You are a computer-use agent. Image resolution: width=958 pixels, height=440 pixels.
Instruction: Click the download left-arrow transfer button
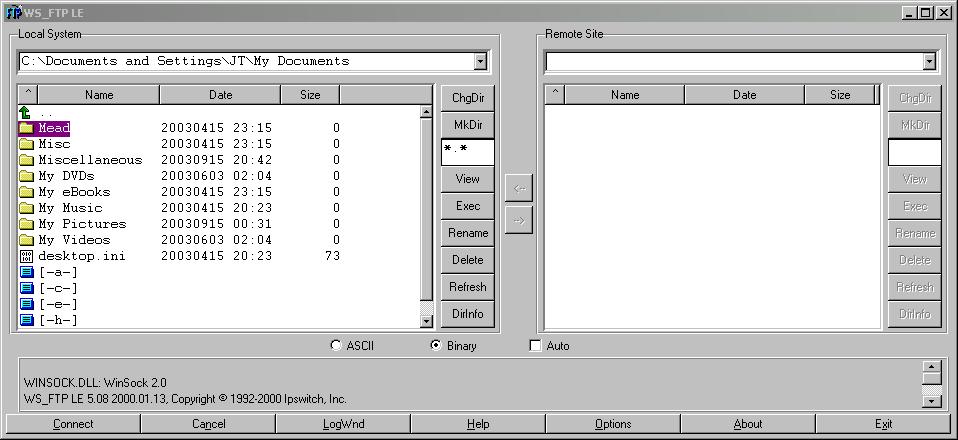point(519,188)
